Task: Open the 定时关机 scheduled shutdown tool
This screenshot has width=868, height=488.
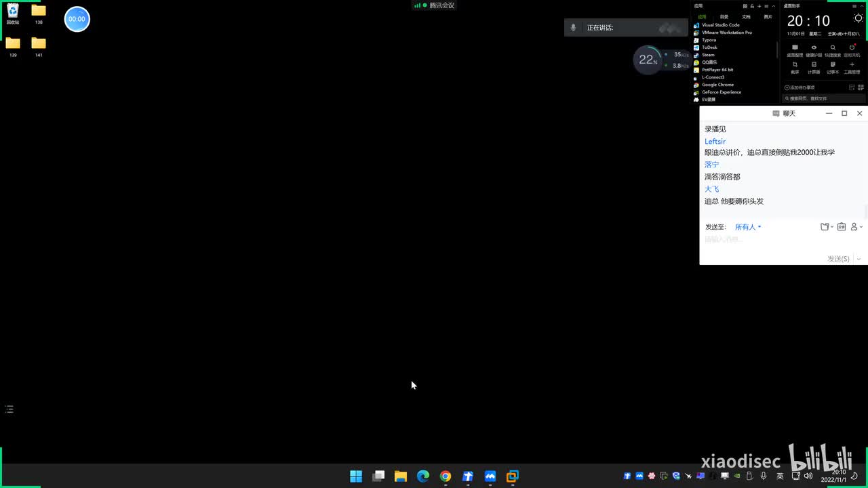Action: 852,51
